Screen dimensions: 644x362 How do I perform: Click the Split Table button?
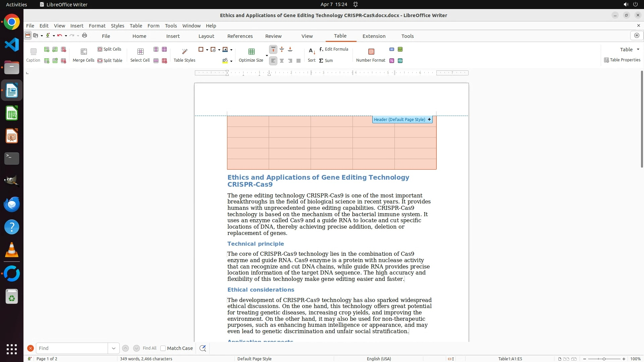pyautogui.click(x=110, y=61)
